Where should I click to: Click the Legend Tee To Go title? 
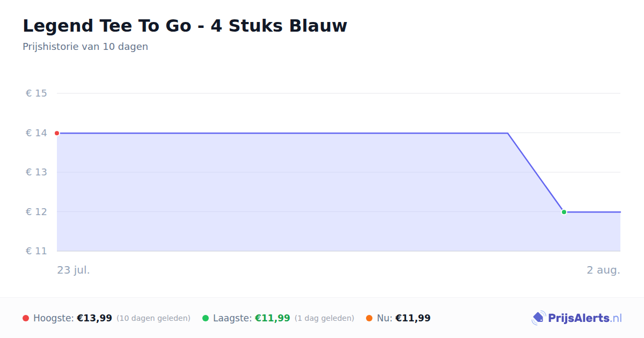coord(185,26)
